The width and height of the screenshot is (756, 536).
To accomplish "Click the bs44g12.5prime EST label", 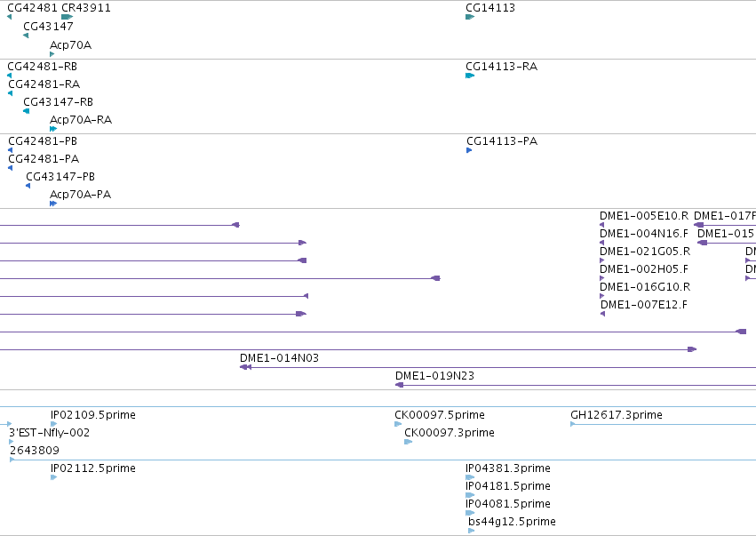I will (512, 522).
